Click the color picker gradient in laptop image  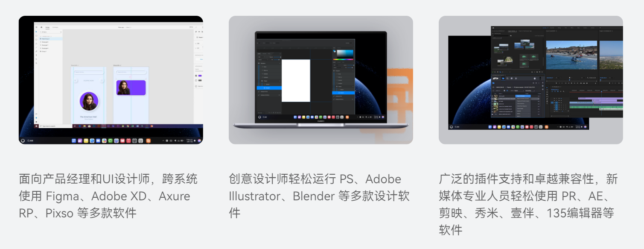point(345,54)
